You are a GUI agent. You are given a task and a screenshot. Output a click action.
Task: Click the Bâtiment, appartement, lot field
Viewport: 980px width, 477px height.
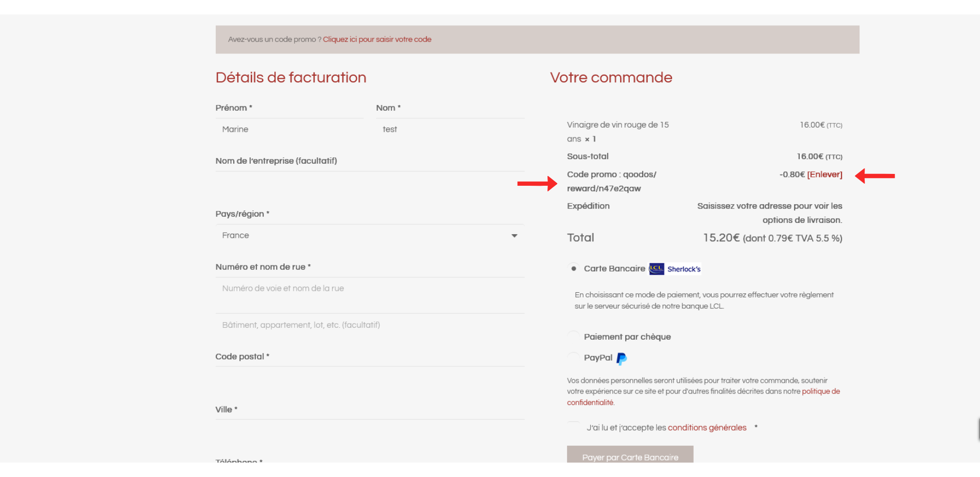tap(369, 325)
